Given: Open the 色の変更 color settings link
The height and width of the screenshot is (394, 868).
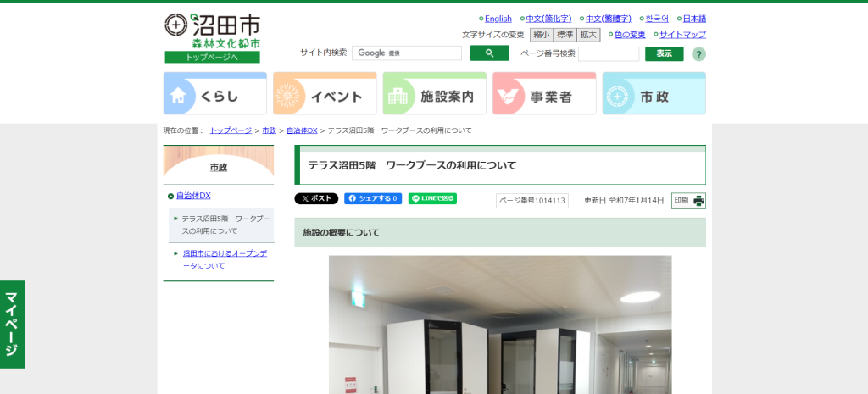Looking at the screenshot, I should [x=629, y=35].
